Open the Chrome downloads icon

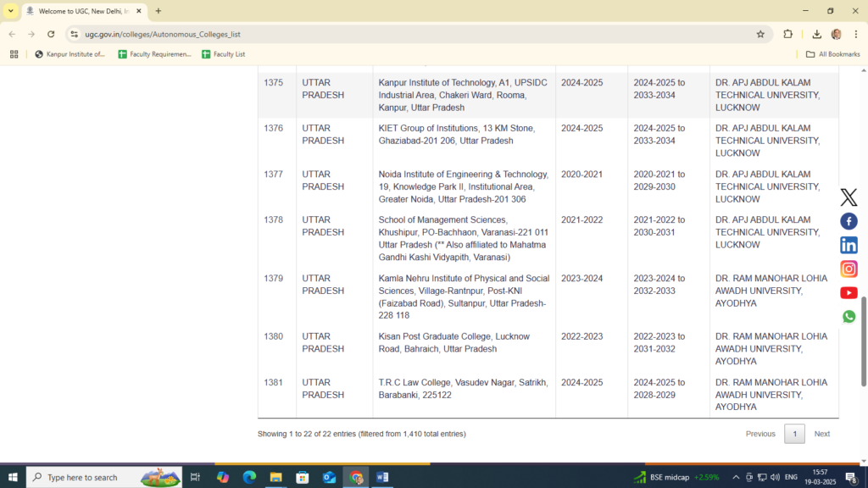[x=816, y=34]
